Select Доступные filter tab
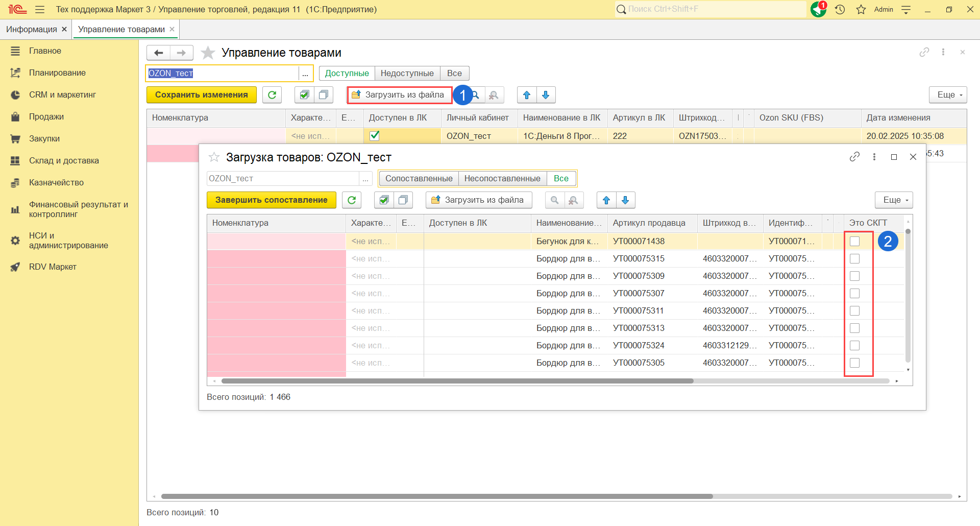 [347, 74]
